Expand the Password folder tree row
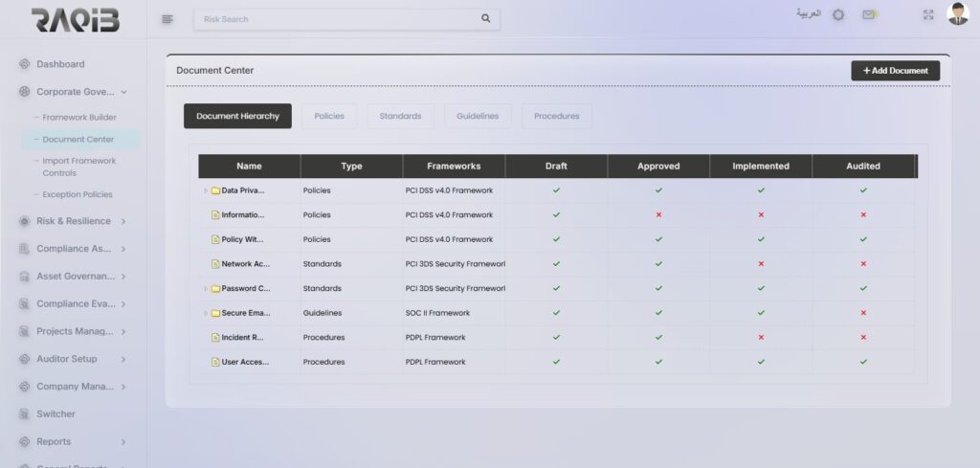The height and width of the screenshot is (468, 980). [206, 288]
